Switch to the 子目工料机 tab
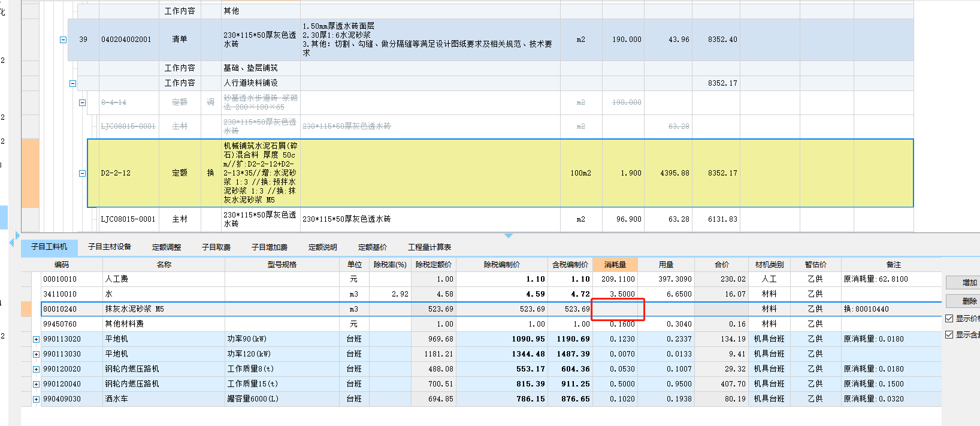The width and height of the screenshot is (980, 426). click(x=49, y=247)
